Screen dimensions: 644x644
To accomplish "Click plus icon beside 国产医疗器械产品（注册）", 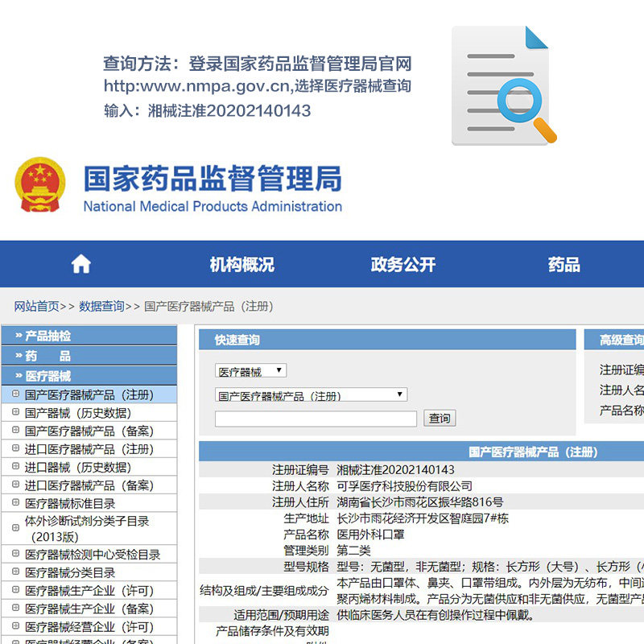I will pyautogui.click(x=15, y=394).
